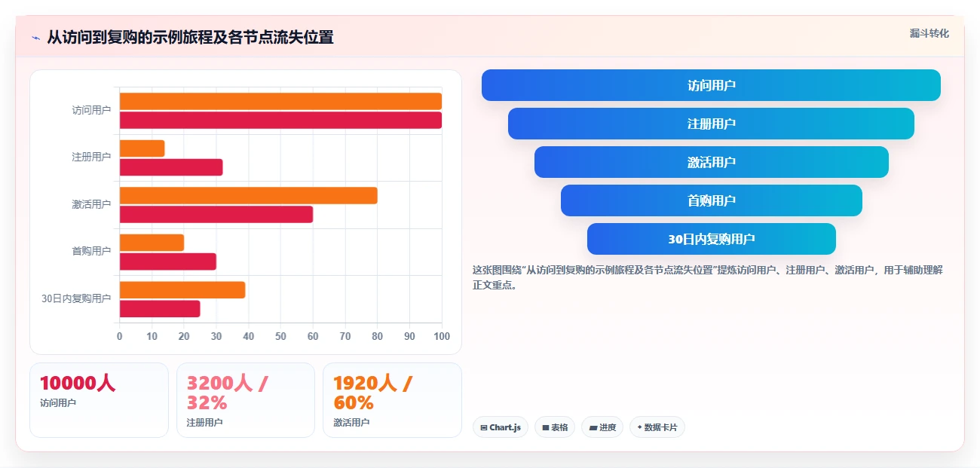Select the title 从访问到复购的示例旅程及各节点流失位置
Image resolution: width=980 pixels, height=468 pixels.
(x=190, y=37)
